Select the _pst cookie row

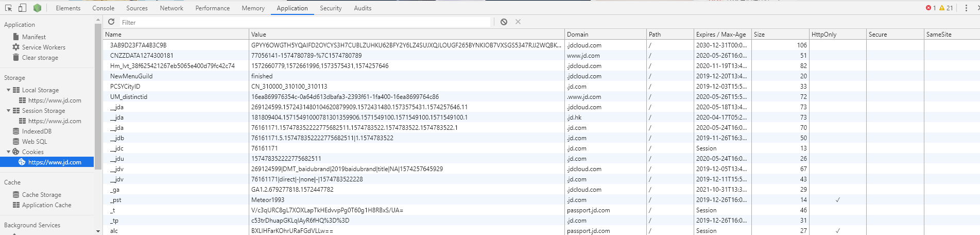point(541,200)
